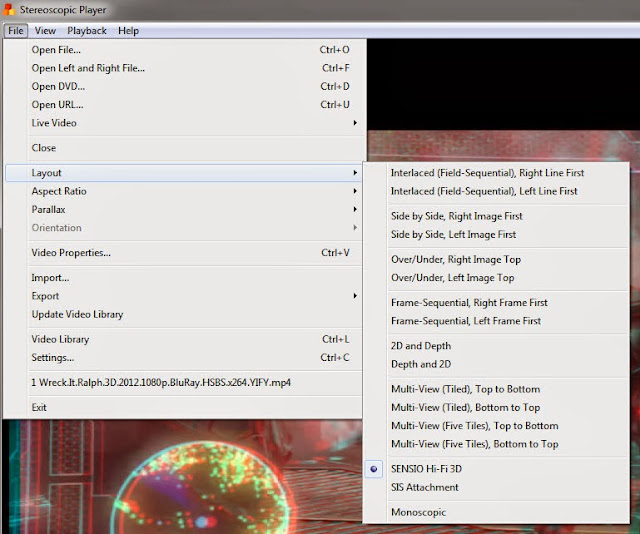Select Interlaced (Field-Sequential), Left Line First

pos(496,191)
